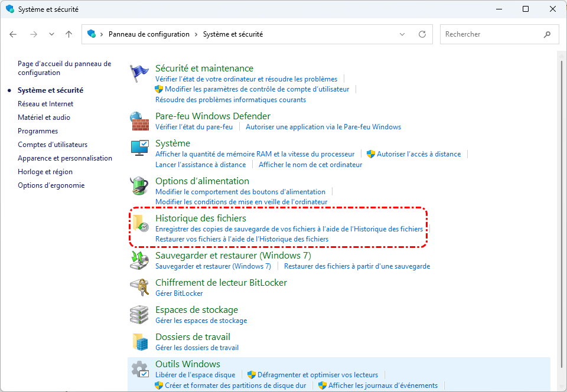Click the Sécurité et maintenance flag icon
The width and height of the screenshot is (567, 392).
pyautogui.click(x=139, y=73)
